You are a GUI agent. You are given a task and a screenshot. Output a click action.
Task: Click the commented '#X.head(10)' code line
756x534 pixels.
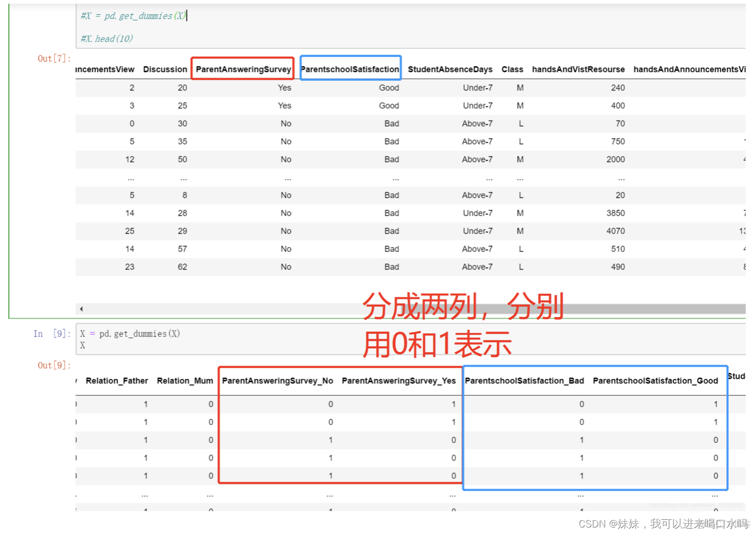[107, 39]
